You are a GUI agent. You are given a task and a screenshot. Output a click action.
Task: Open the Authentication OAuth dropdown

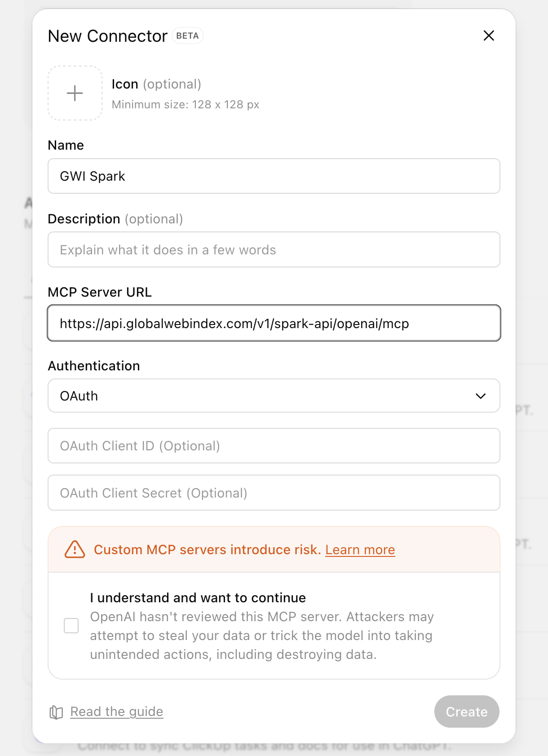274,396
